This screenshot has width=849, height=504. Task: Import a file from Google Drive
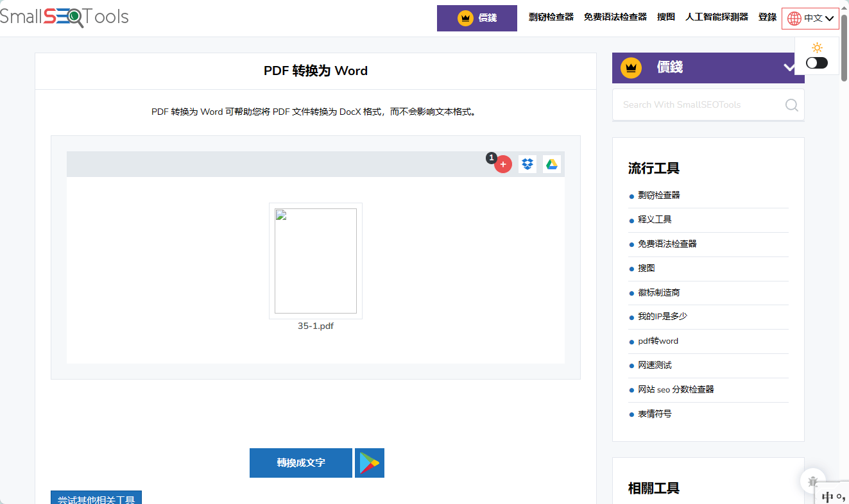click(x=551, y=164)
